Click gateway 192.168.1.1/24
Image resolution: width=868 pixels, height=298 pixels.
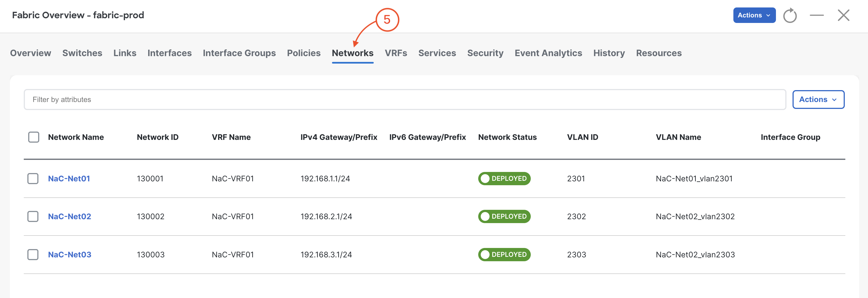[x=325, y=179]
